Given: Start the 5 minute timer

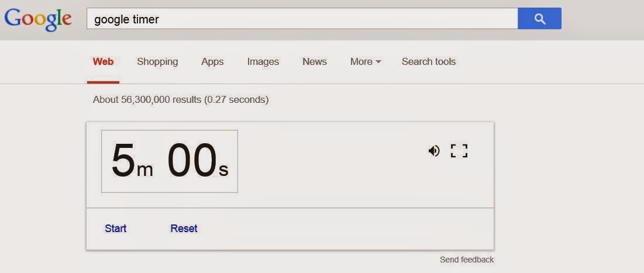Looking at the screenshot, I should tap(115, 229).
